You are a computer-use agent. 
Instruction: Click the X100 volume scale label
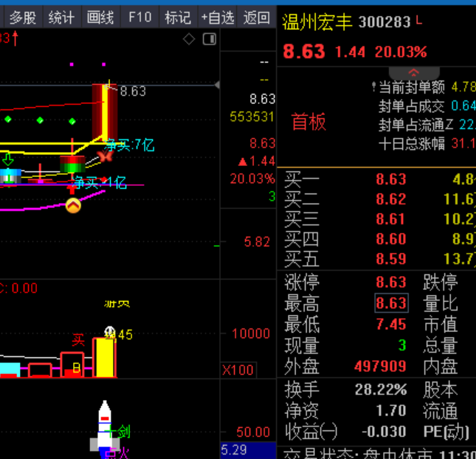[238, 370]
